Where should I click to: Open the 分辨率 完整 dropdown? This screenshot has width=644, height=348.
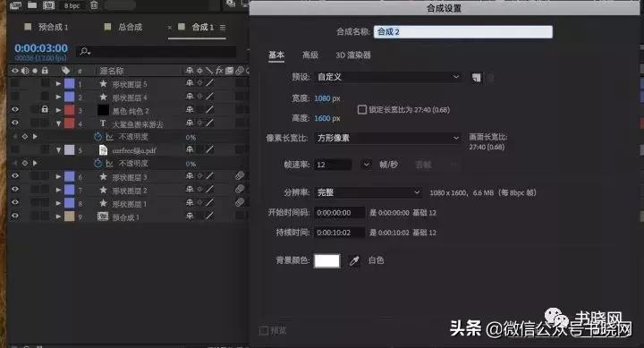pos(368,192)
